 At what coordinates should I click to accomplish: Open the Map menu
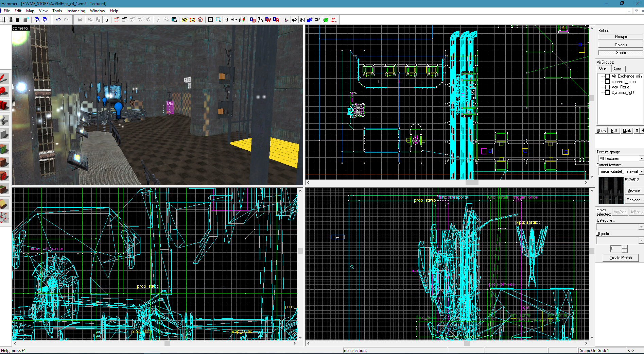pyautogui.click(x=30, y=11)
